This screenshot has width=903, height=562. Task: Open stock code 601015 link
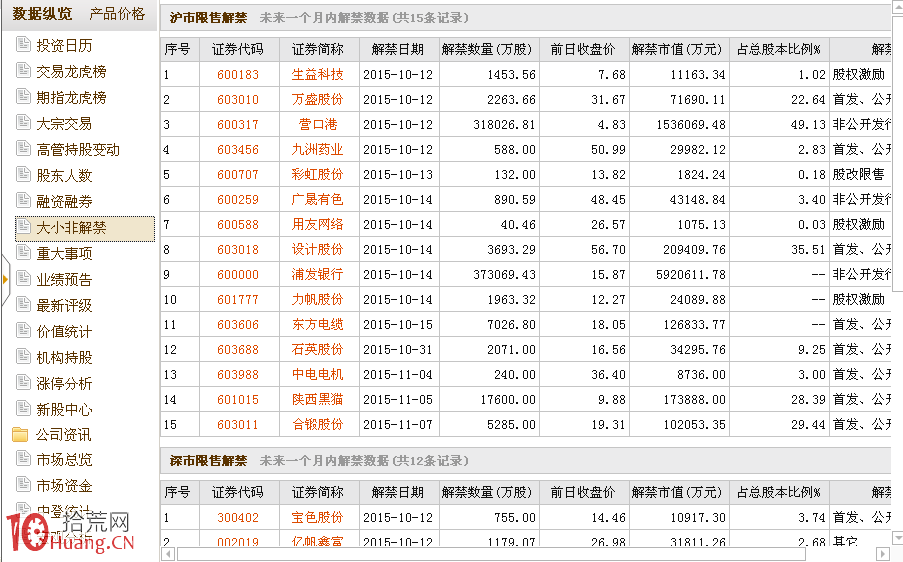click(x=238, y=400)
